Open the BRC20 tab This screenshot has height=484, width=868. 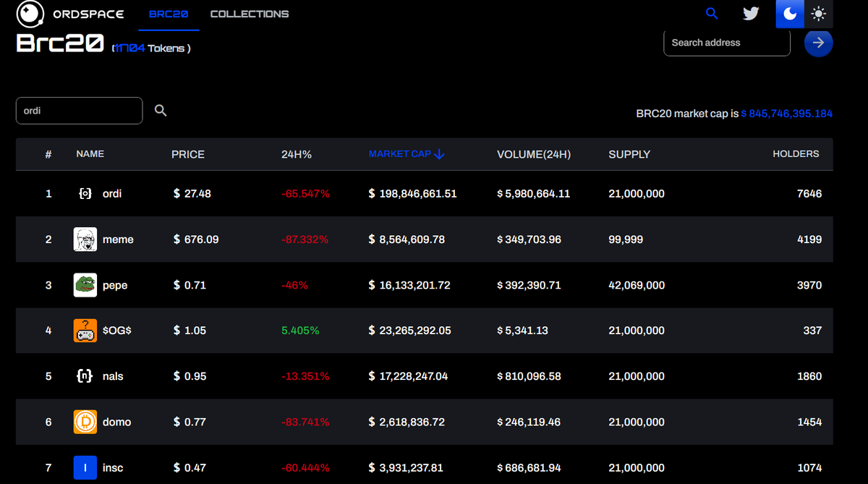tap(169, 14)
